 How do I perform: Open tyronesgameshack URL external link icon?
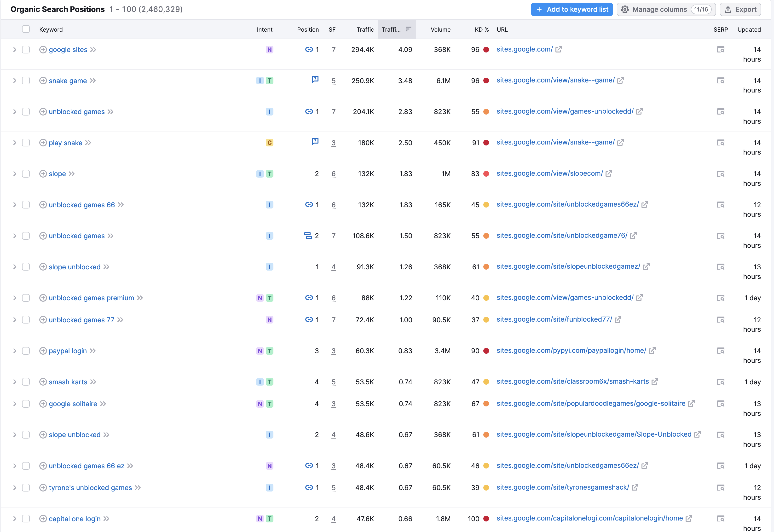[x=635, y=487]
